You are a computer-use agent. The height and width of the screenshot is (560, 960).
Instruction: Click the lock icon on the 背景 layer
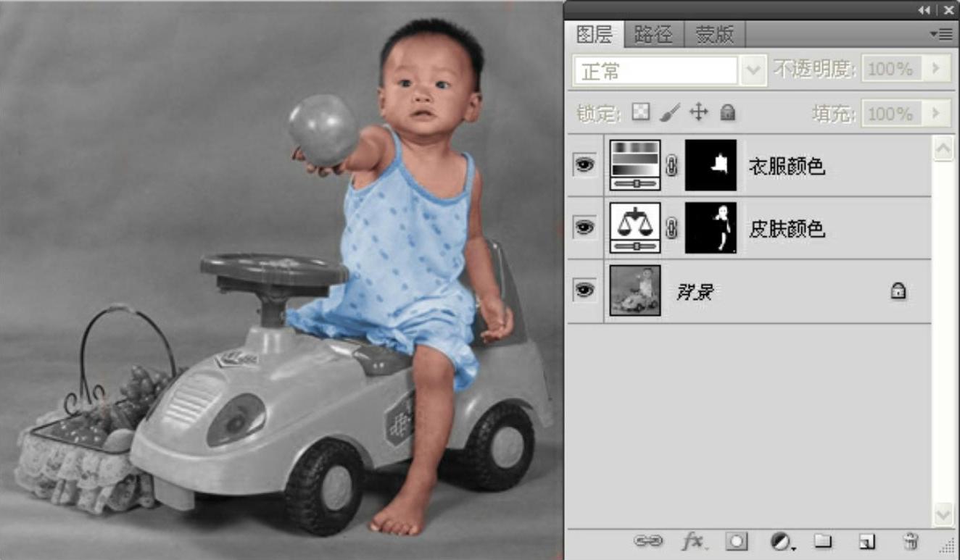pos(898,291)
